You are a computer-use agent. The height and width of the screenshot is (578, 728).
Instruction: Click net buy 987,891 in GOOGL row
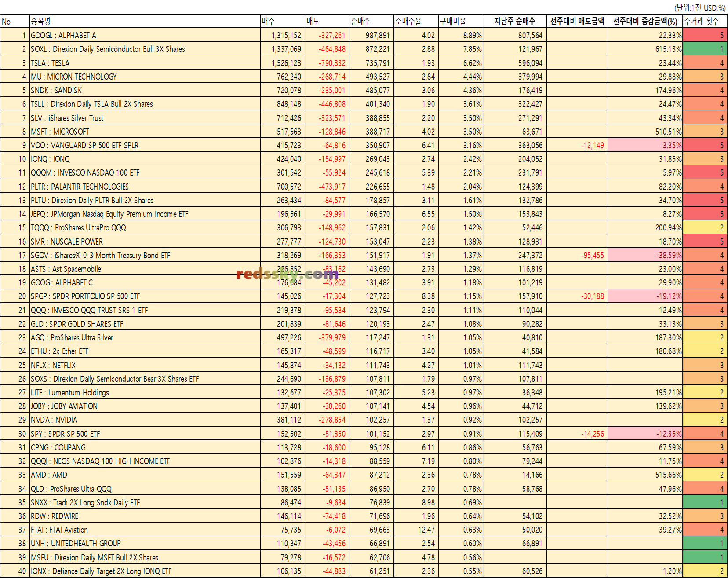point(372,35)
